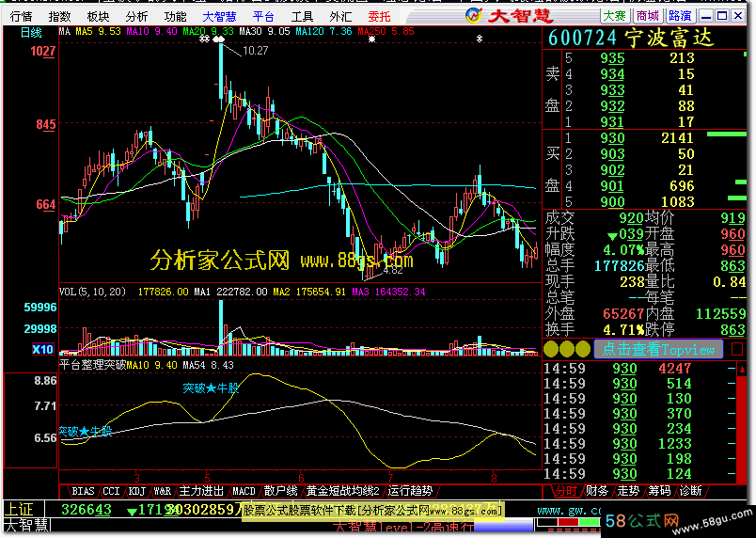Image resolution: width=756 pixels, height=538 pixels.
Task: Switch to the BIAS indicator tab
Action: click(x=83, y=491)
